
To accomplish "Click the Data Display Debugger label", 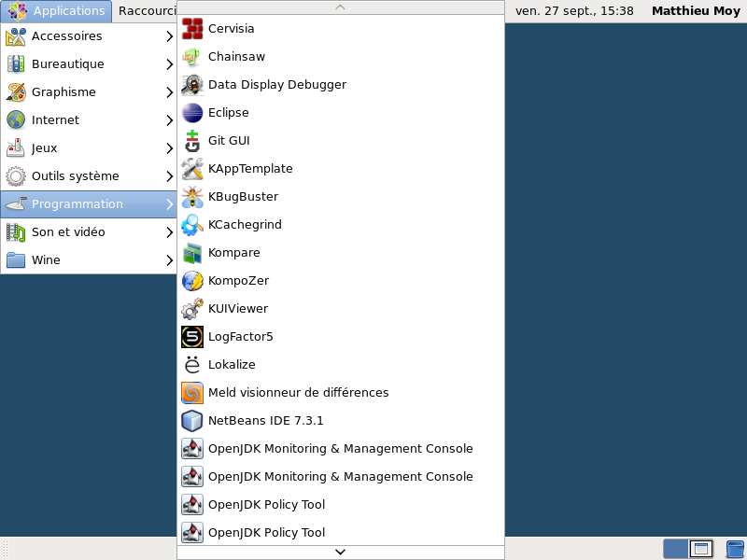I will pyautogui.click(x=277, y=85).
